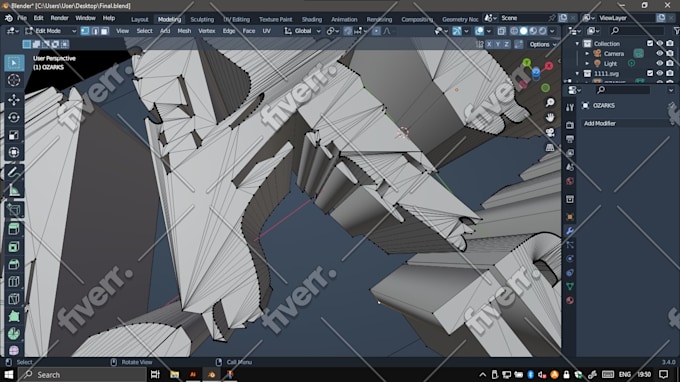Select the Annotate pencil tool

tap(14, 172)
